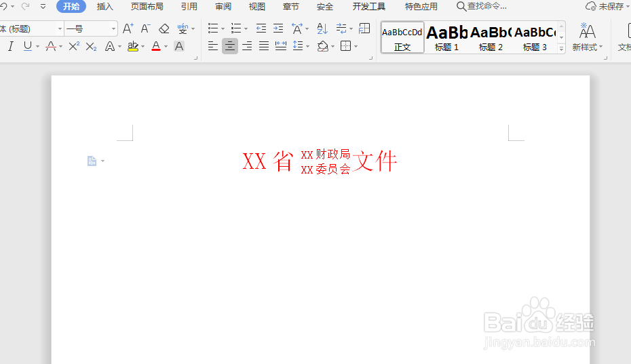
Task: Switch to the 页面布局 tab
Action: tap(147, 6)
